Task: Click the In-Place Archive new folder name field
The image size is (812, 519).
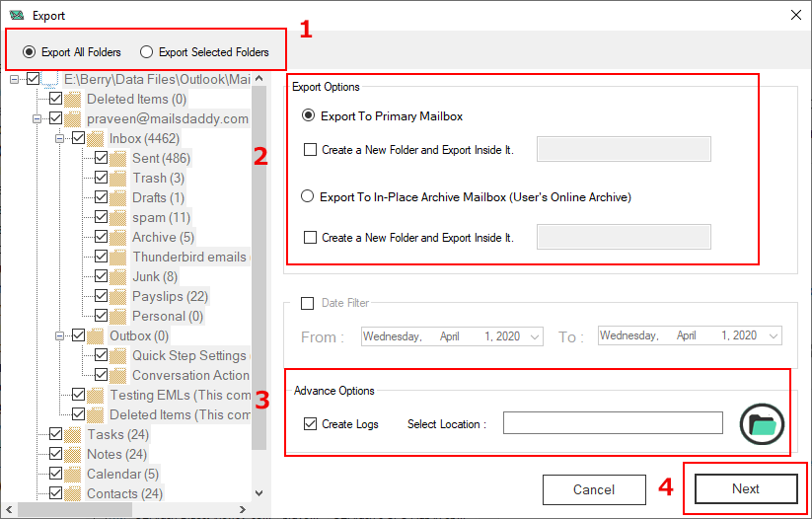Action: coord(624,237)
